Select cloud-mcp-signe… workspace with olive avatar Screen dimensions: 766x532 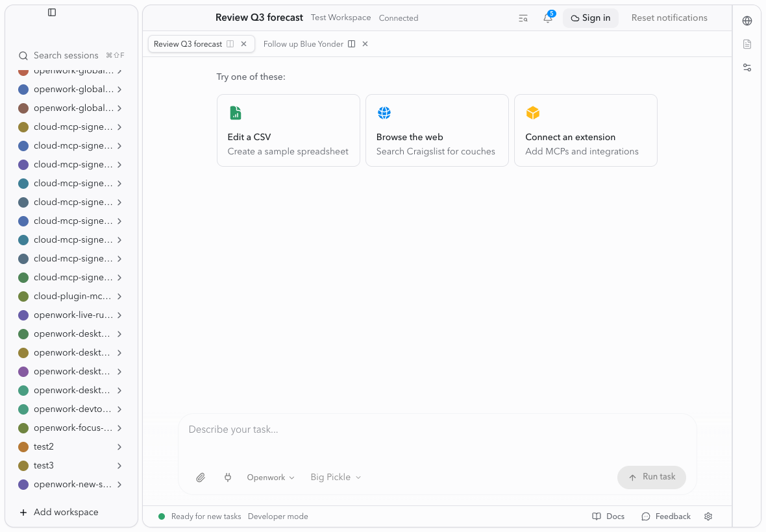[70, 127]
